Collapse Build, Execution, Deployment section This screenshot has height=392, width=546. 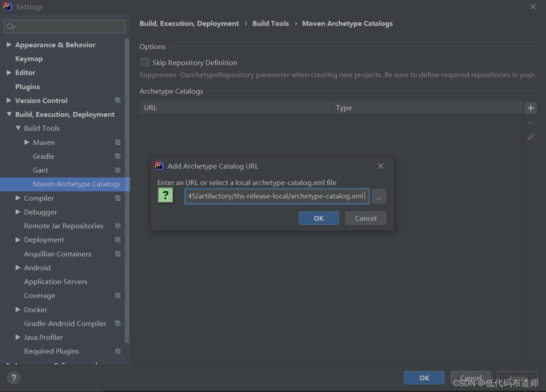[9, 114]
